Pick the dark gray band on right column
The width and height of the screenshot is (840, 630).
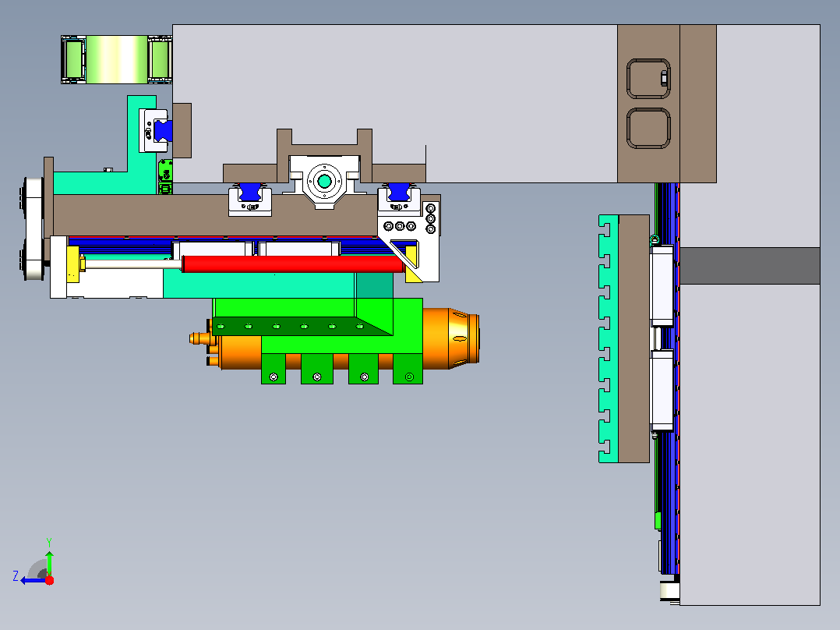(x=750, y=266)
